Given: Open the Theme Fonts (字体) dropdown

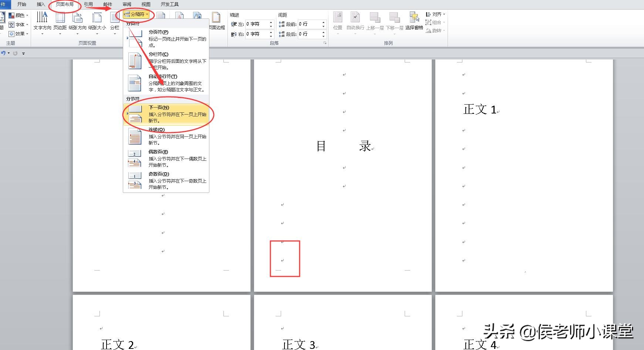Looking at the screenshot, I should pyautogui.click(x=18, y=24).
